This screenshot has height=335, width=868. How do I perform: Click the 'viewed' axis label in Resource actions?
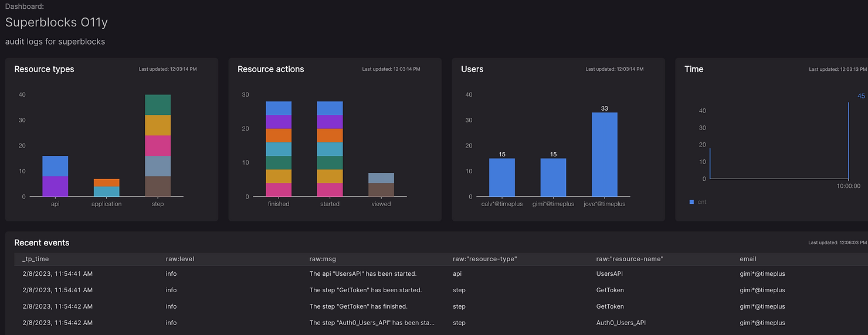(381, 204)
